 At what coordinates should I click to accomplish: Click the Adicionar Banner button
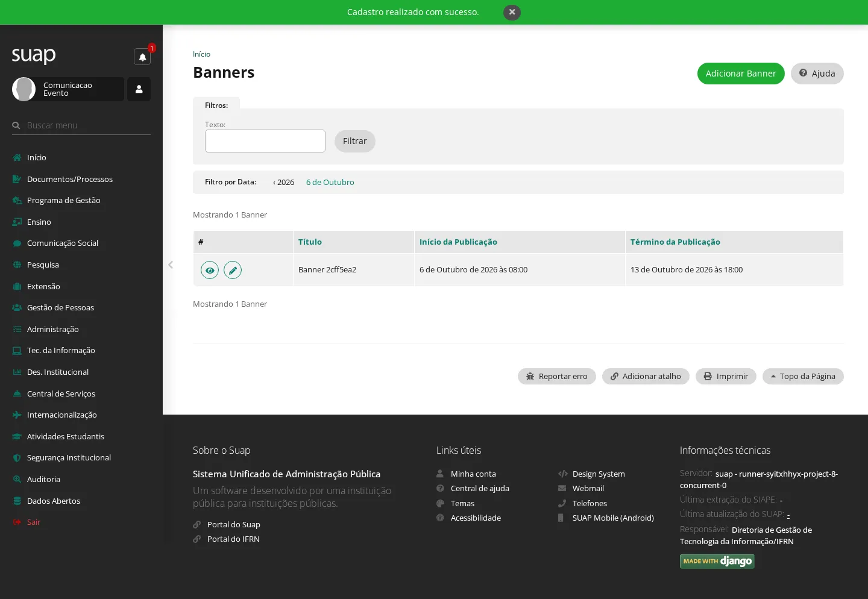point(741,74)
